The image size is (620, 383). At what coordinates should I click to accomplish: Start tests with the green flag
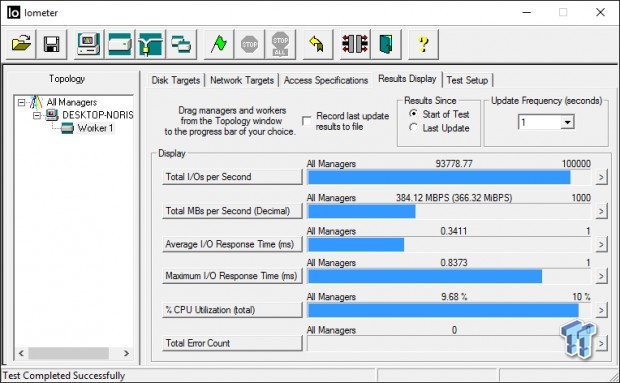coord(218,44)
